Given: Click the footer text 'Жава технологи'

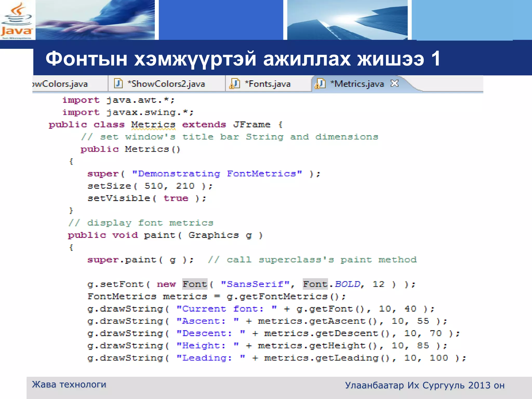Looking at the screenshot, I should click(x=69, y=384).
